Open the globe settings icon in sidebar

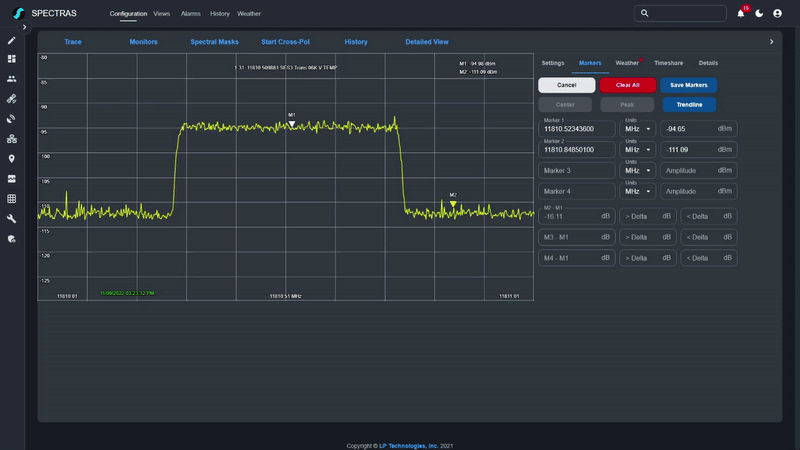11,239
